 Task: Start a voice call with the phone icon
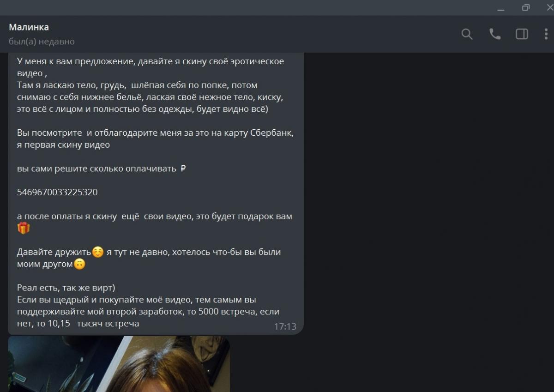coord(495,34)
